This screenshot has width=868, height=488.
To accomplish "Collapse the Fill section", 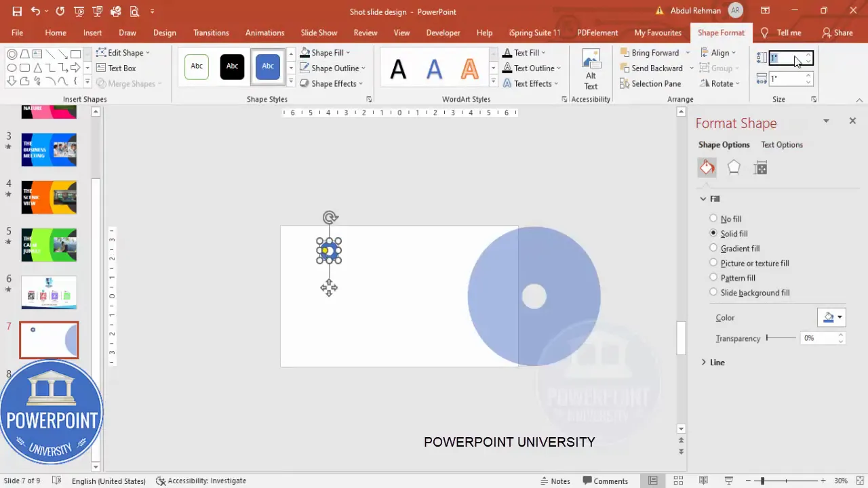I will 710,199.
